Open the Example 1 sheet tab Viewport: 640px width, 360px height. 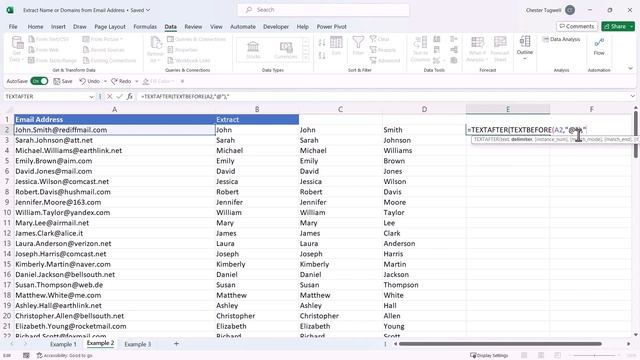63,344
